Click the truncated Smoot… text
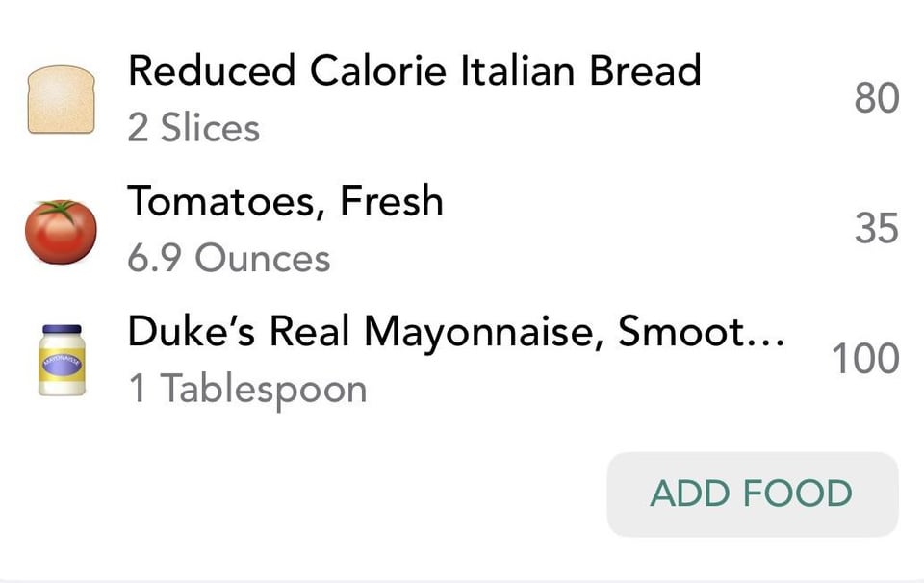Viewport: 924px width, 583px height. (702, 332)
